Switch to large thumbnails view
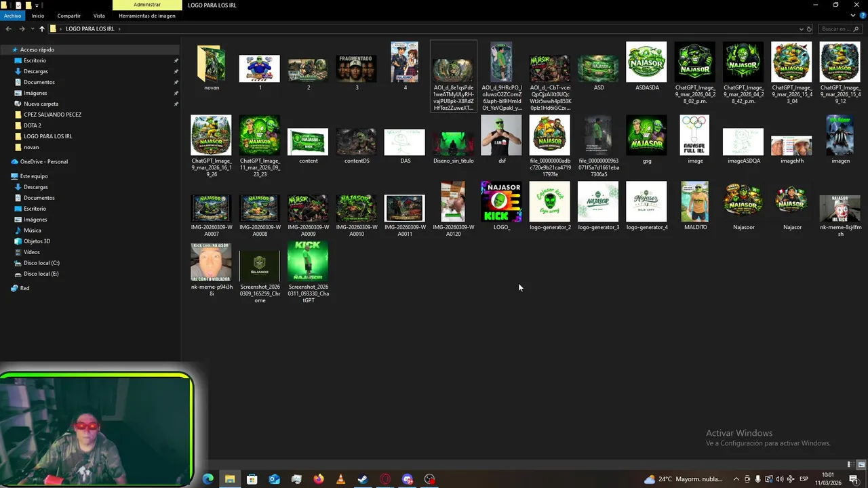The width and height of the screenshot is (868, 488). pos(861,465)
